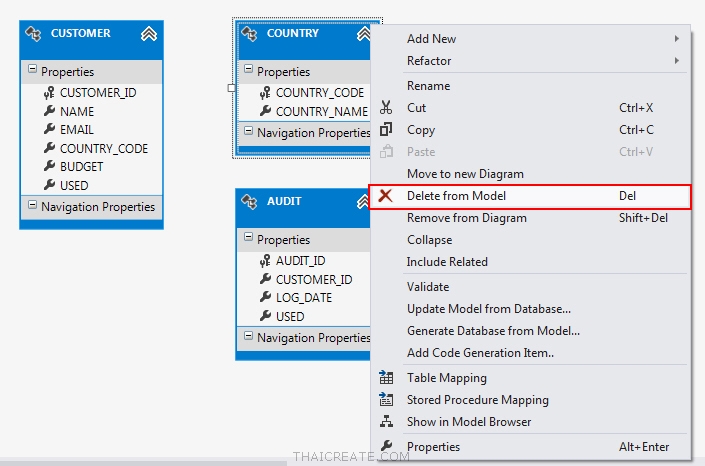Click the CUSTOMER_ID key icon in CUSTOMER
Screen dimensions: 705x466
[x=49, y=93]
